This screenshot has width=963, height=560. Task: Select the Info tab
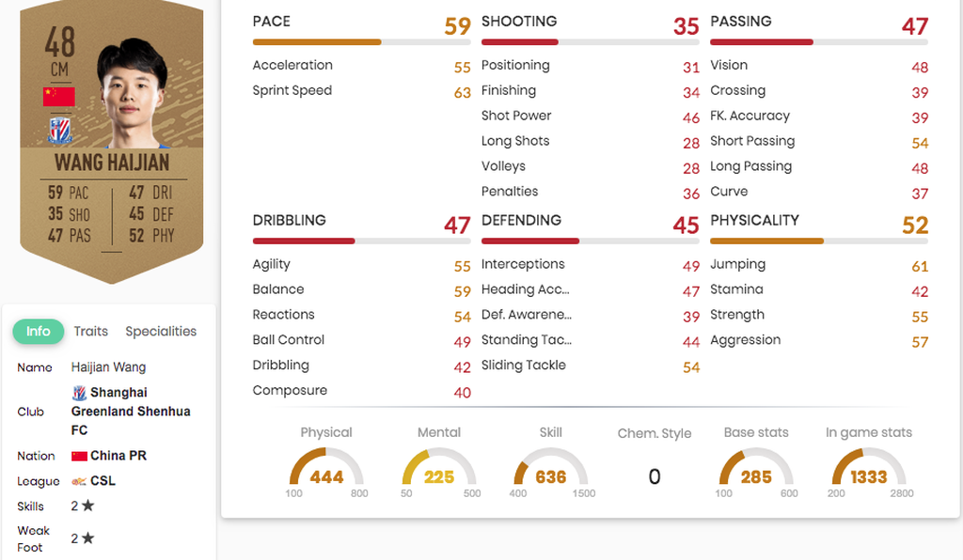pyautogui.click(x=38, y=332)
